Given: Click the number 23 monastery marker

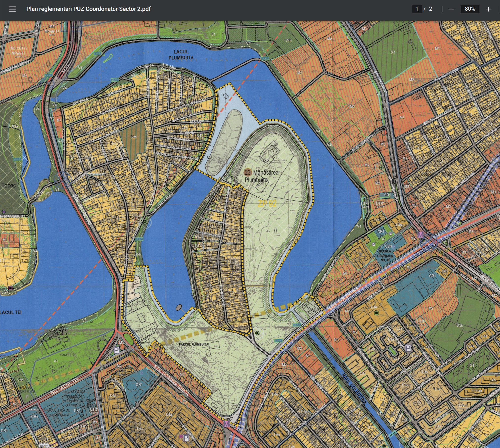Looking at the screenshot, I should pyautogui.click(x=248, y=172).
